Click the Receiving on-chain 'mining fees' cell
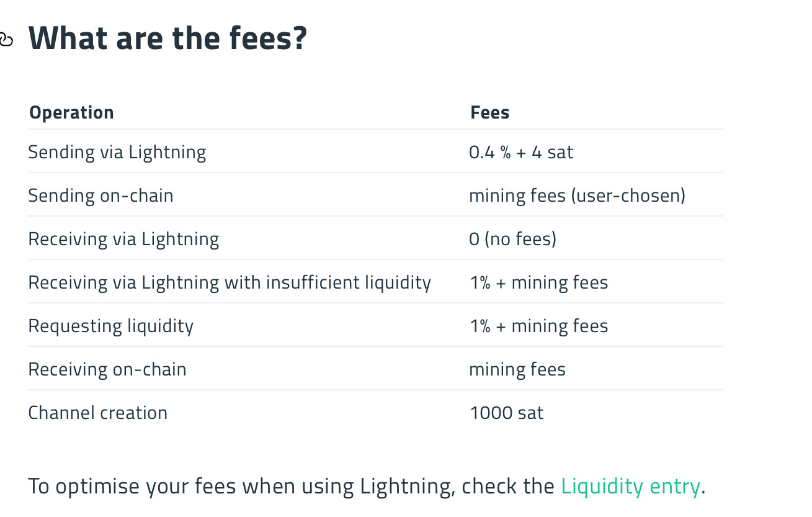 (x=517, y=369)
